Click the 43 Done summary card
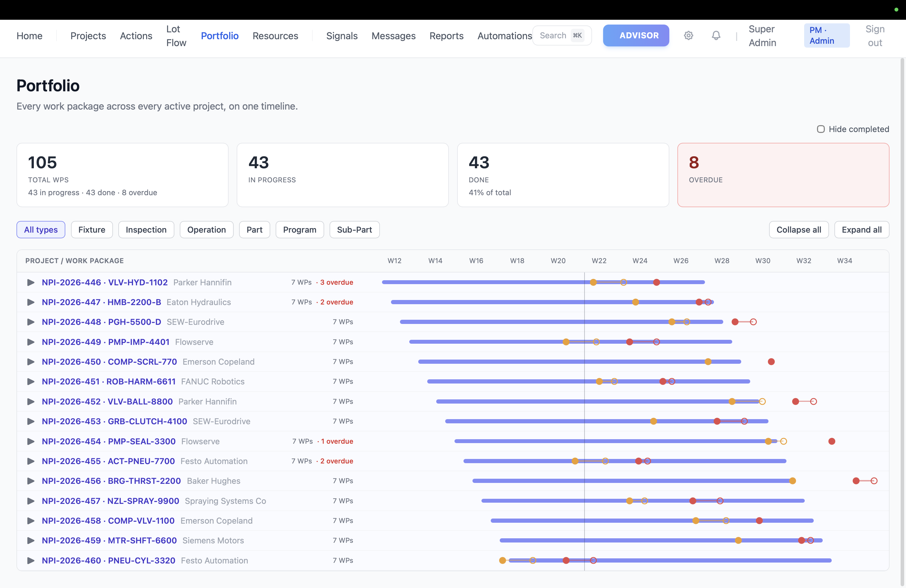Image resolution: width=906 pixels, height=588 pixels. click(563, 175)
